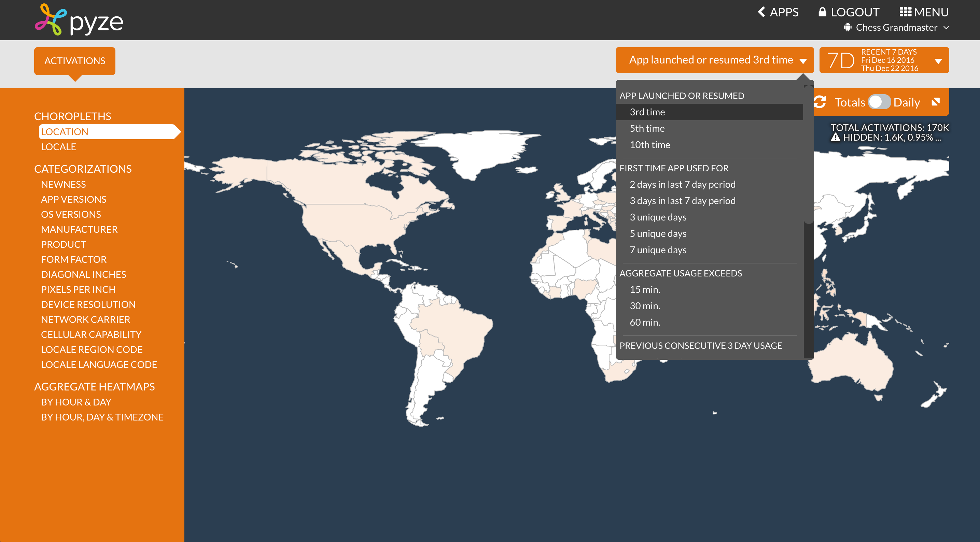Click the back chevron next to APPS

click(761, 12)
